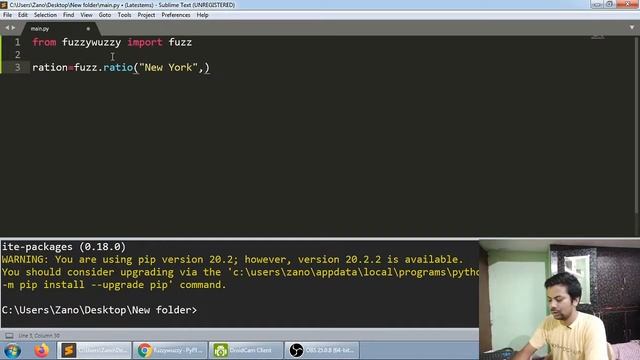The image size is (640, 360).
Task: Click the unsaved dot on main.py tab
Action: (88, 29)
